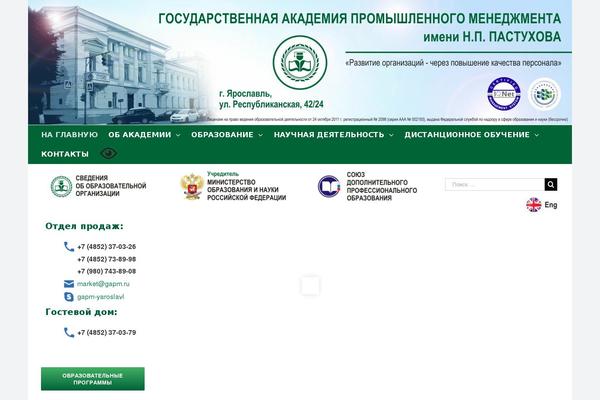Expand the НАУЧНАЯ ДЕЯТЕЛЬНОСТЬ menu arrow
This screenshot has width=600, height=400.
[x=391, y=135]
